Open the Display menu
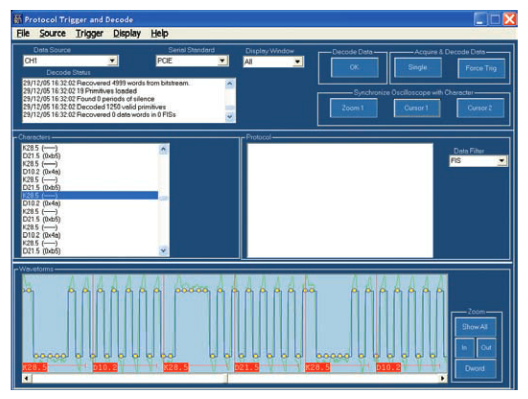 click(x=127, y=33)
